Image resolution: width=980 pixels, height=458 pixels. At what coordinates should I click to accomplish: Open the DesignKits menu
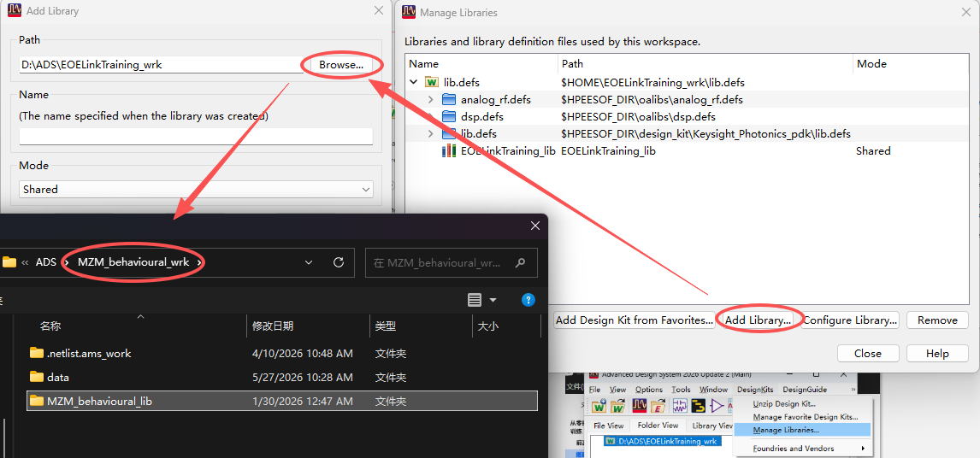(755, 390)
